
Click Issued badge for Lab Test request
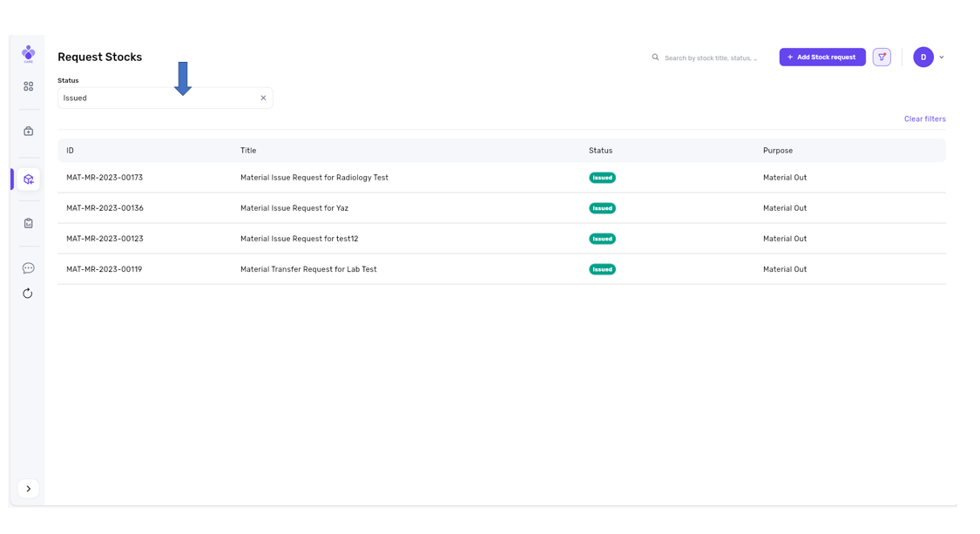tap(602, 269)
